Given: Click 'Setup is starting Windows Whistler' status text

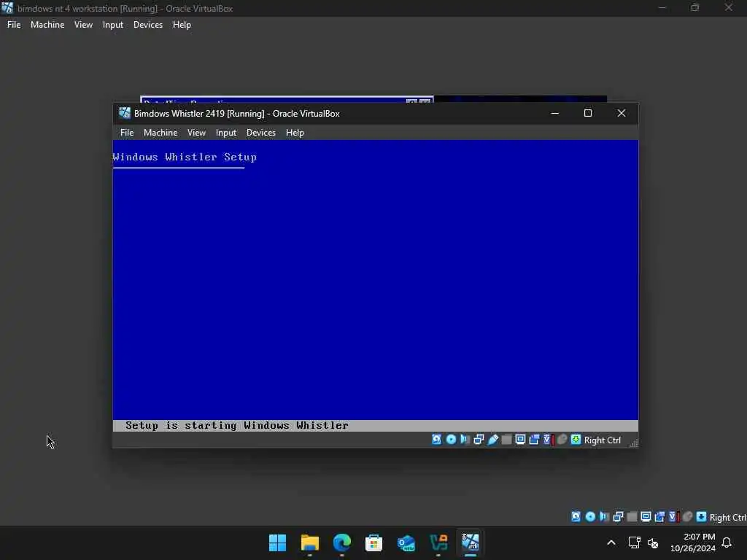Looking at the screenshot, I should tap(237, 425).
